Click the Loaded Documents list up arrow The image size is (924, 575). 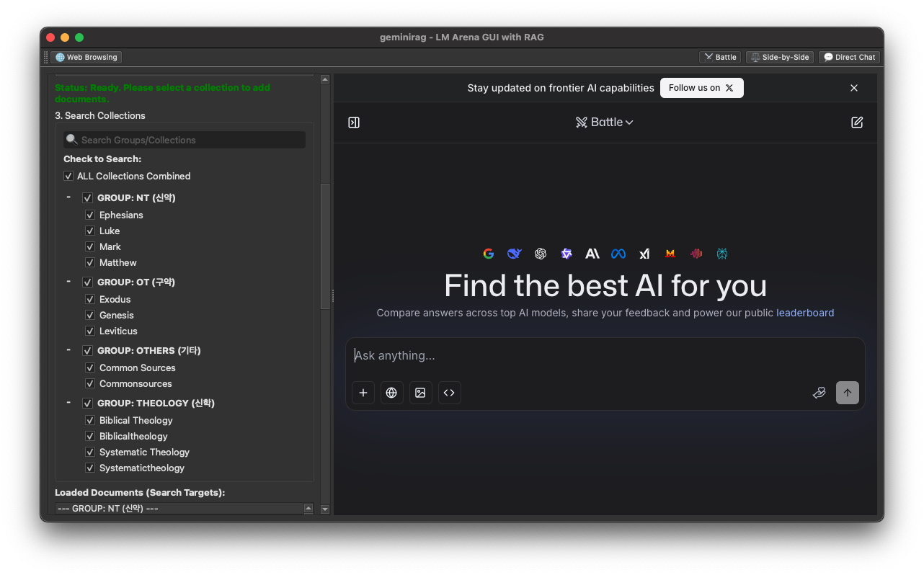(x=308, y=508)
